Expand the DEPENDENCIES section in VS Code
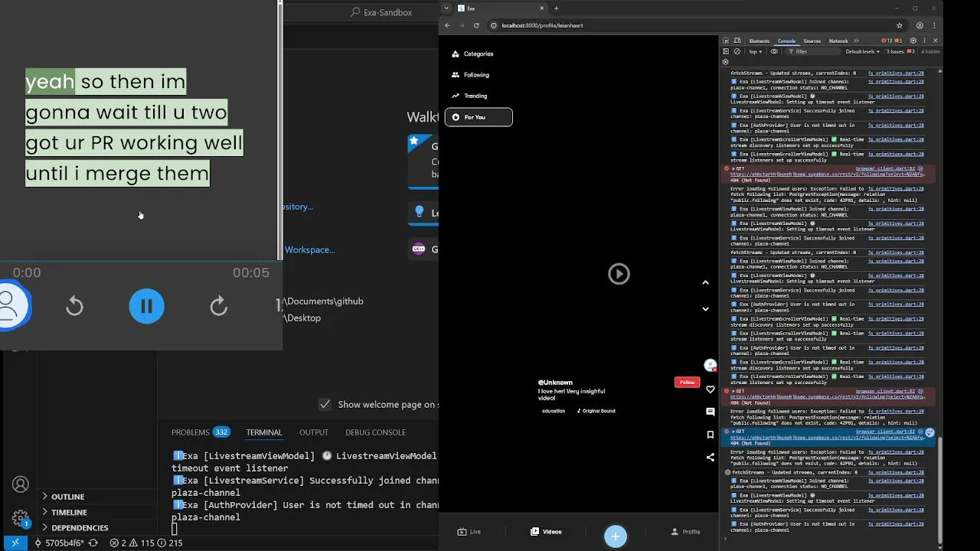The width and height of the screenshot is (980, 551). coord(80,527)
